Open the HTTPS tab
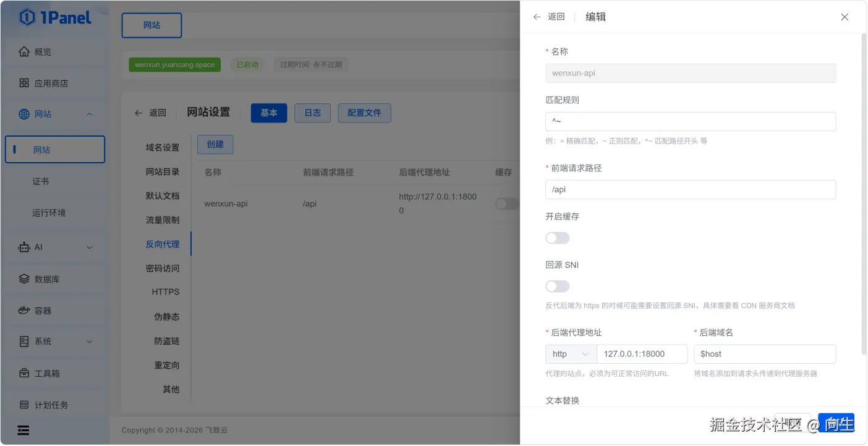Viewport: 868px width, 446px height. click(166, 292)
